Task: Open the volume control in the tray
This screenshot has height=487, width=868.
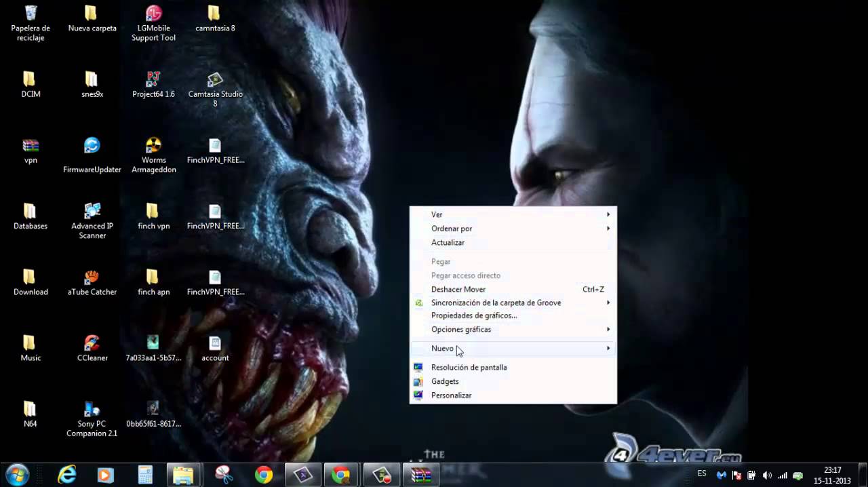Action: [x=767, y=475]
